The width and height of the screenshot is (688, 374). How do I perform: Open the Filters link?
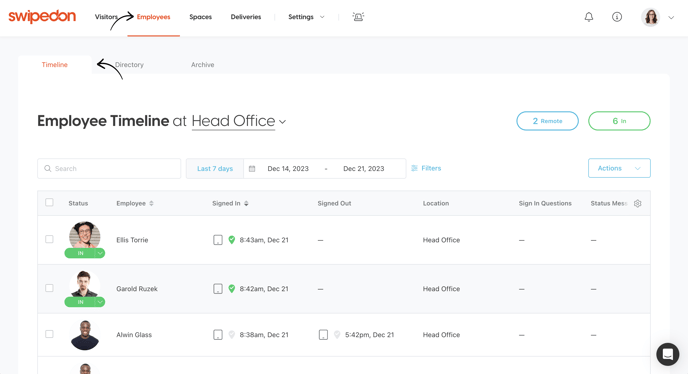[x=426, y=168]
